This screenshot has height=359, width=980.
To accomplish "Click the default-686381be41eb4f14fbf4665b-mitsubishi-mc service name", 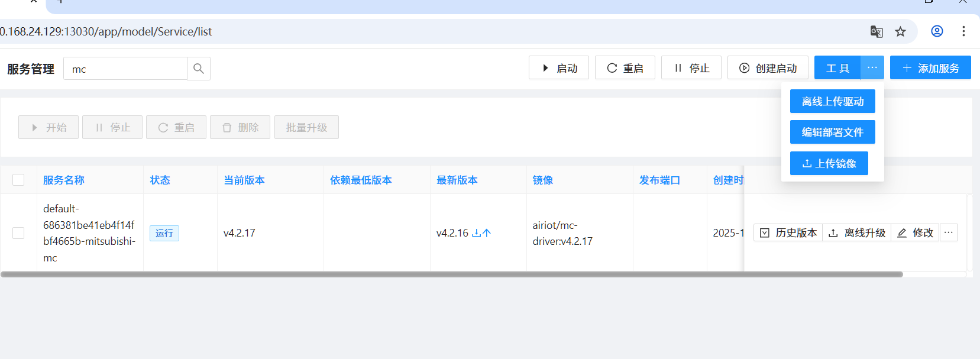I will coord(89,233).
